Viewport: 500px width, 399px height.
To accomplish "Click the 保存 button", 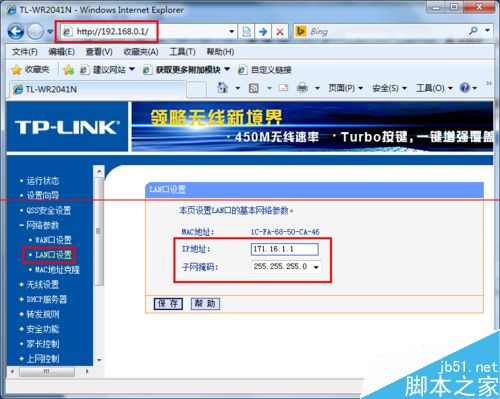I will tap(168, 304).
